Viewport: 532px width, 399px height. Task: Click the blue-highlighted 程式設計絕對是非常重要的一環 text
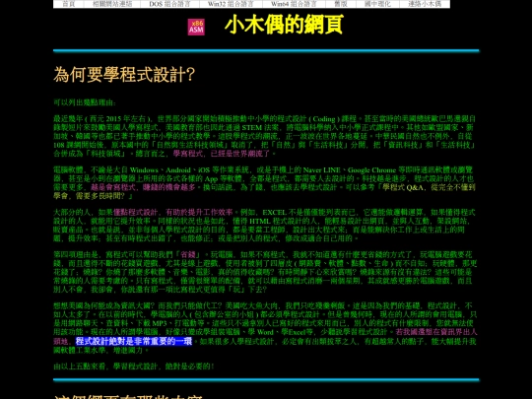[x=134, y=341]
